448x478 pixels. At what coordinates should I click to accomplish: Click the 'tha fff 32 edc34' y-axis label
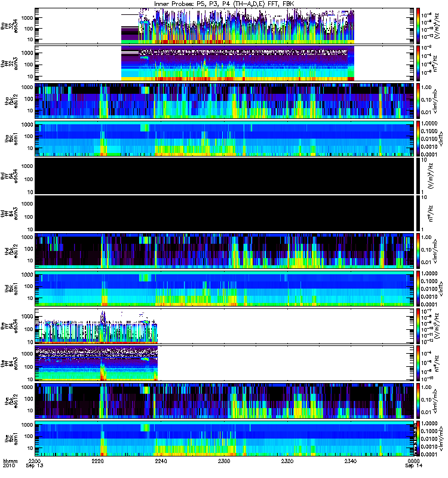[9, 26]
